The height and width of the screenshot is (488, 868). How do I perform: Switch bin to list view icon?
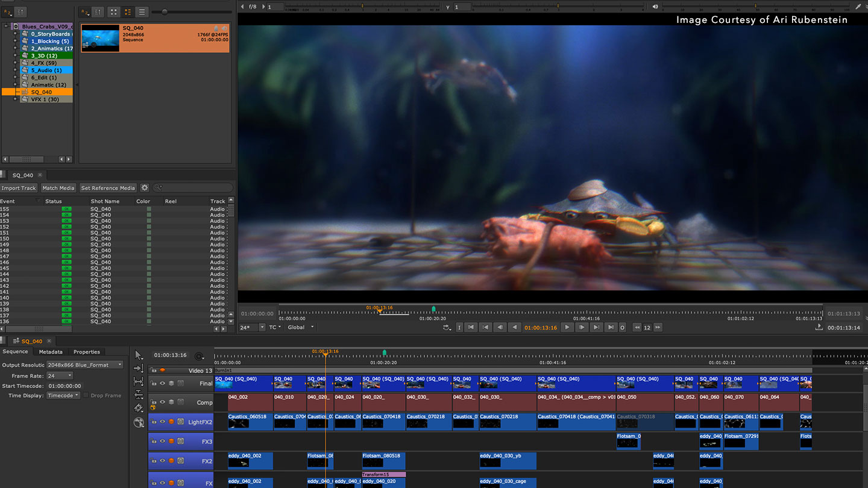142,12
